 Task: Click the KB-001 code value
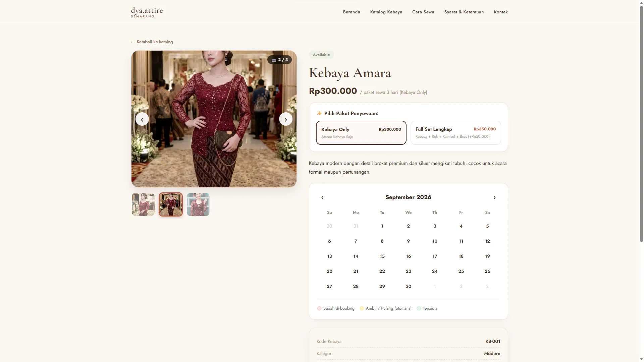click(493, 342)
